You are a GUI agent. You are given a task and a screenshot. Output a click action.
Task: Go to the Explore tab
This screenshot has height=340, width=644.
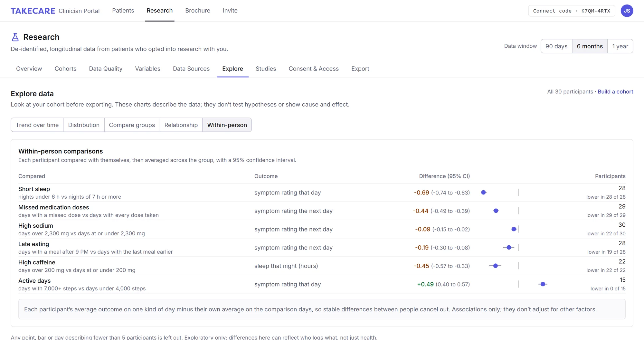pos(232,69)
